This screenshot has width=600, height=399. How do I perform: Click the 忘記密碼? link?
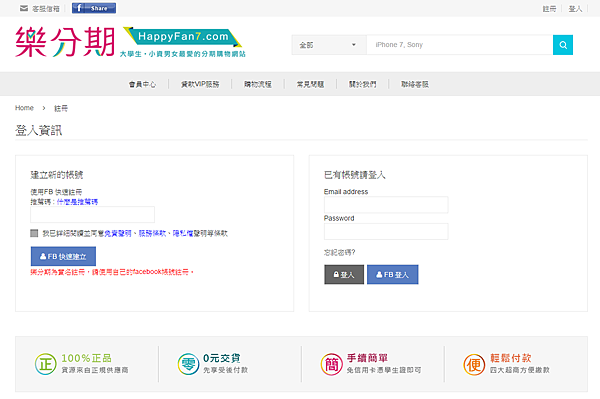pyautogui.click(x=339, y=252)
